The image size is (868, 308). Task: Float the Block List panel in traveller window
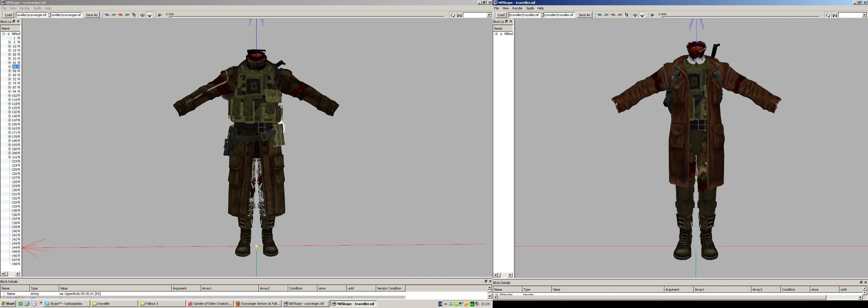point(506,21)
